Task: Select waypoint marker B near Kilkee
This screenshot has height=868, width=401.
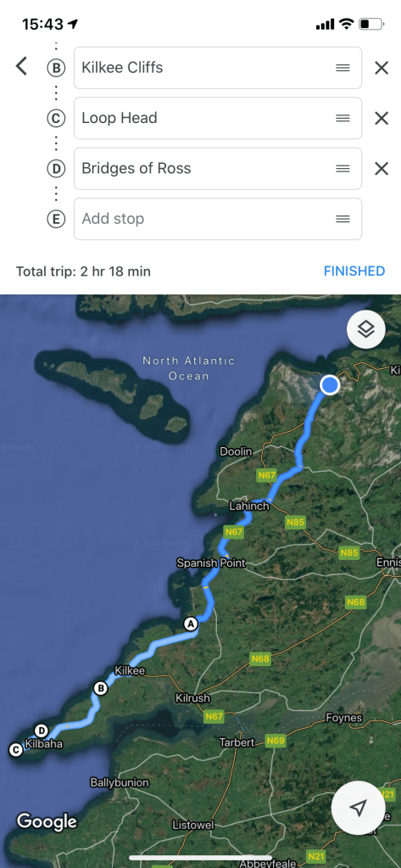Action: pos(101,688)
